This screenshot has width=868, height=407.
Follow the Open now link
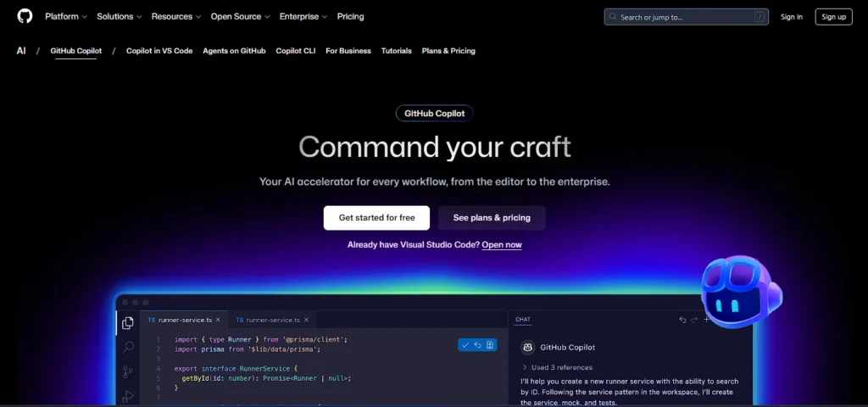(x=502, y=245)
